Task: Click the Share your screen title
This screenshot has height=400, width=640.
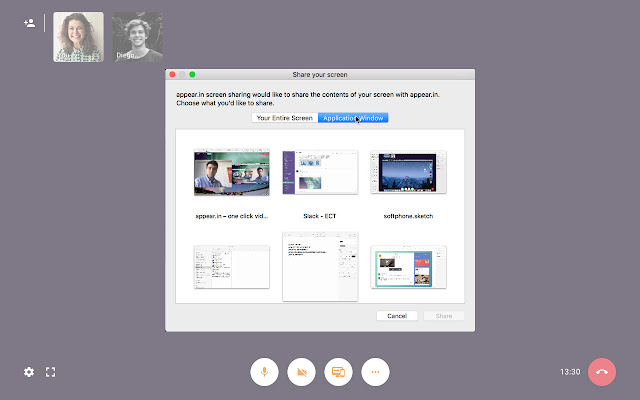Action: click(x=320, y=75)
